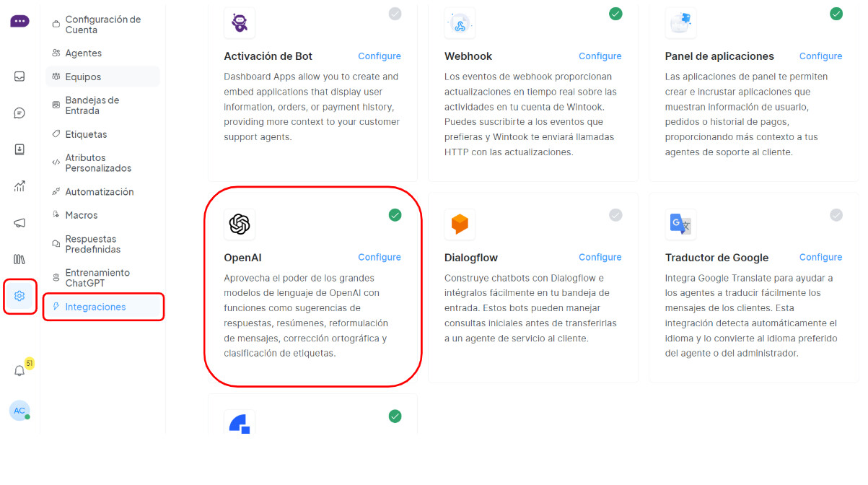Configure Traductor de Google integration

point(820,258)
